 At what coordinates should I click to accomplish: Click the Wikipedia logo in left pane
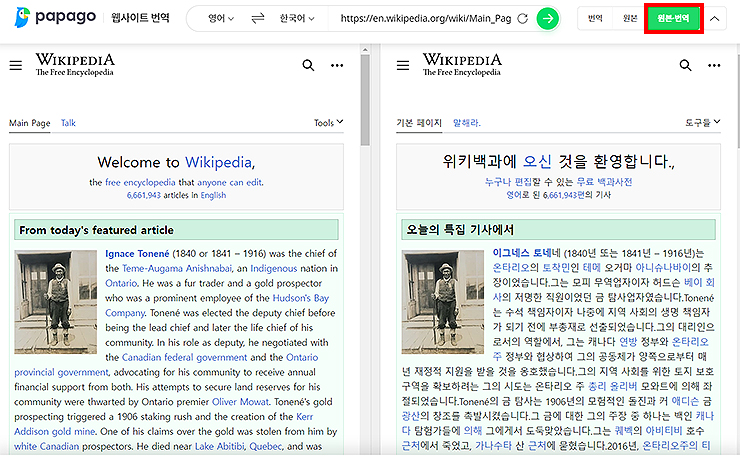click(75, 65)
